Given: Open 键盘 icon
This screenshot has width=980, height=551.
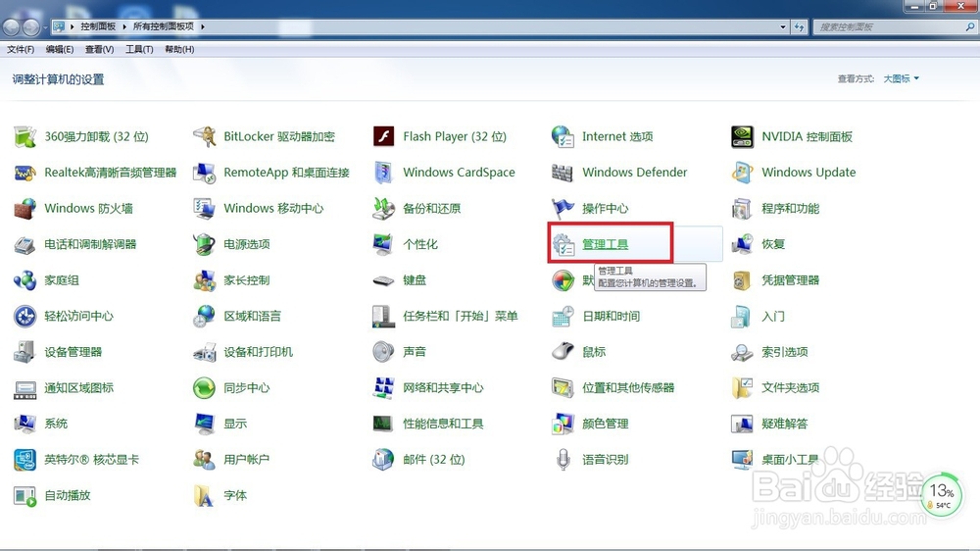Looking at the screenshot, I should click(x=384, y=280).
